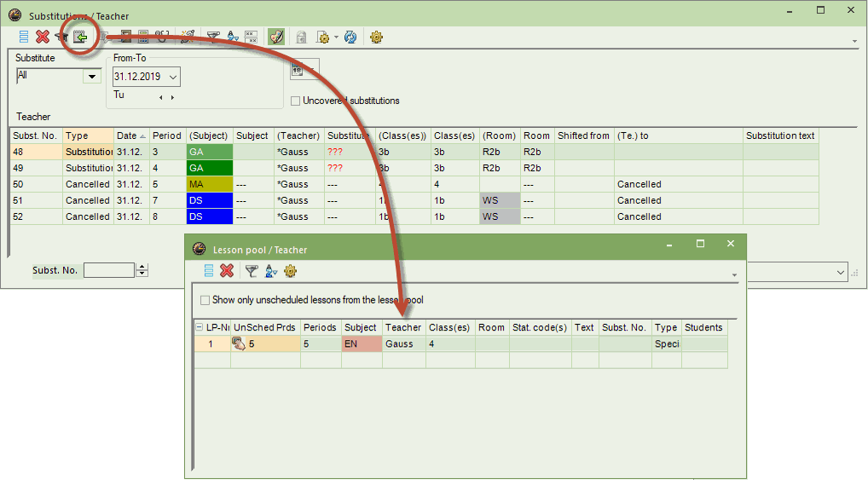Click Stat. code(s) column header
The image size is (868, 490).
click(x=540, y=327)
